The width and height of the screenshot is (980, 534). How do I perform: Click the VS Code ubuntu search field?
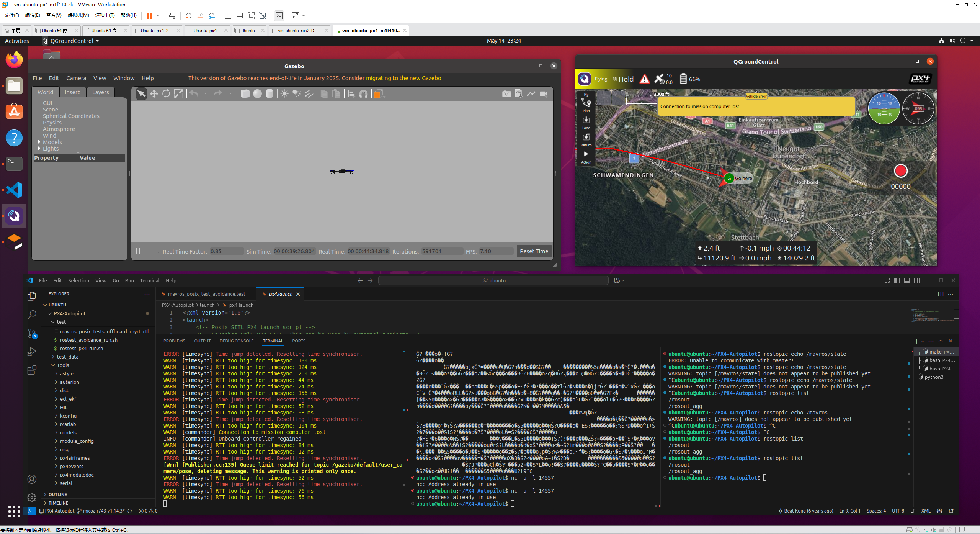493,280
